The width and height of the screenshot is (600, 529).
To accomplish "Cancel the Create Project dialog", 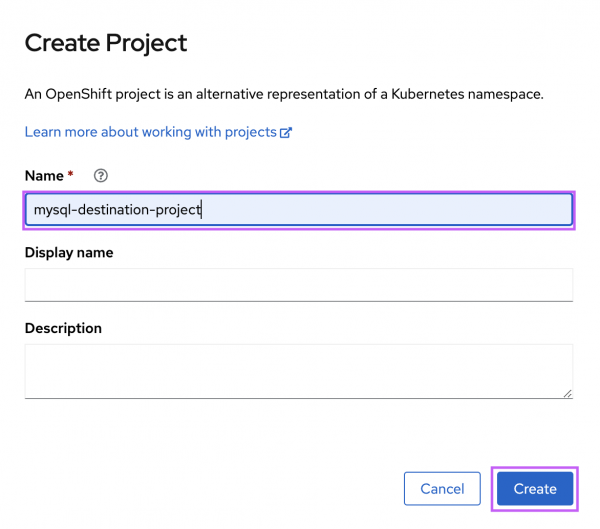I will [x=442, y=488].
